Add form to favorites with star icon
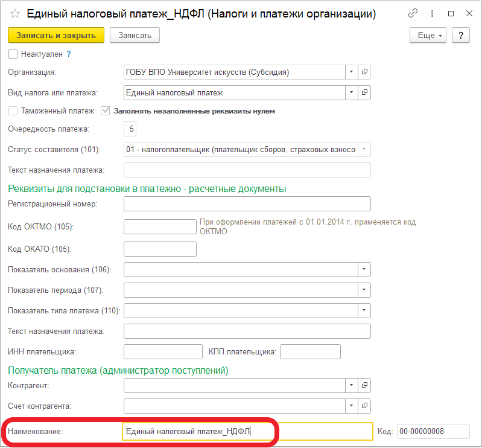 (x=14, y=14)
